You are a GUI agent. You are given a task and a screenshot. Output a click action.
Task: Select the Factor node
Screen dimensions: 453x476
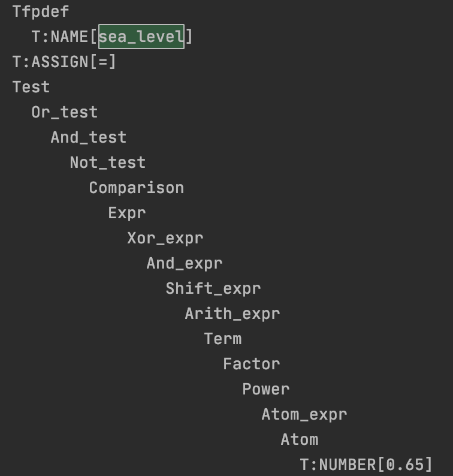(252, 364)
